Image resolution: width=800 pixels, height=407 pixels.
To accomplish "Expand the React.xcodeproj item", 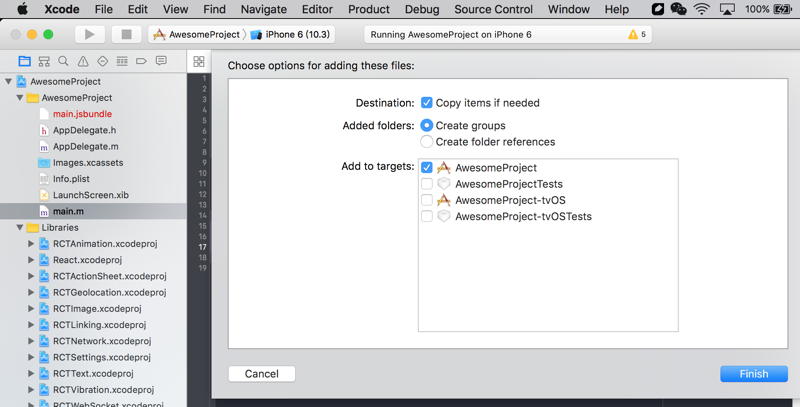I will tap(31, 260).
